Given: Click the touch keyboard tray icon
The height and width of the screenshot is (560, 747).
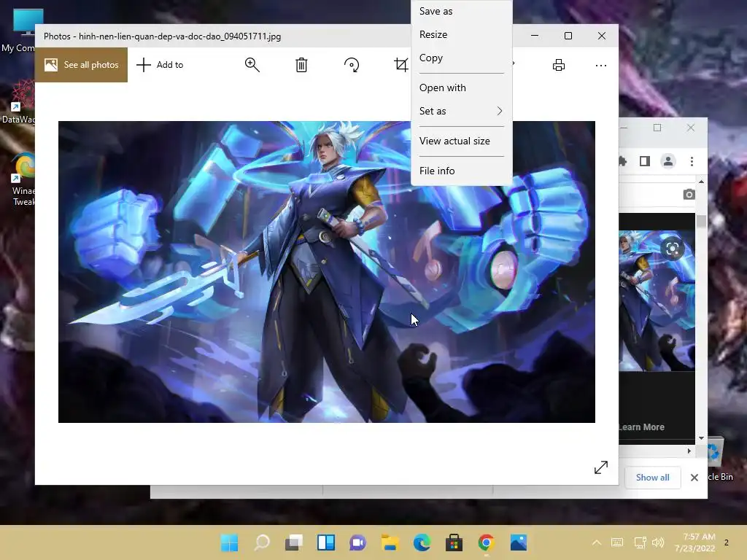Looking at the screenshot, I should point(617,542).
